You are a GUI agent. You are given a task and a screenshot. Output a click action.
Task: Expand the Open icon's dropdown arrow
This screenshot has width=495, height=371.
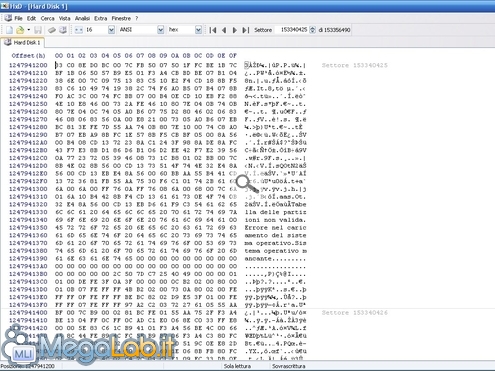tap(29, 30)
